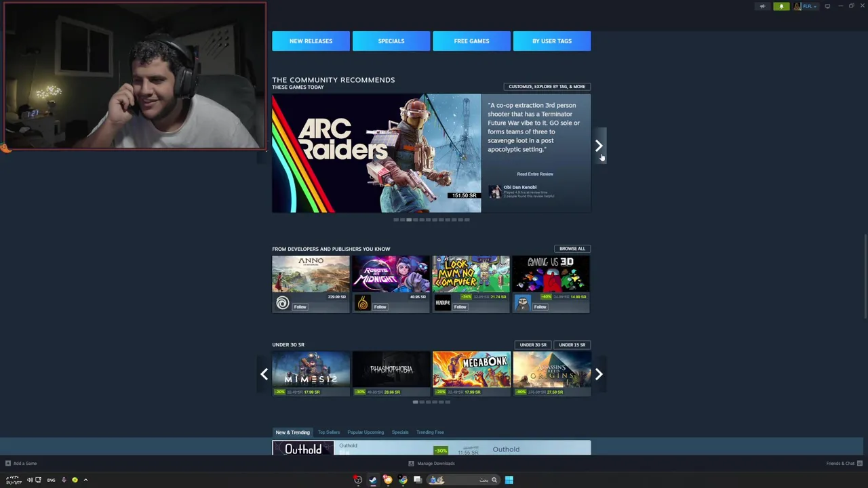Open Among Us 3D capsule
Screen dimensions: 868x488
tap(551, 274)
